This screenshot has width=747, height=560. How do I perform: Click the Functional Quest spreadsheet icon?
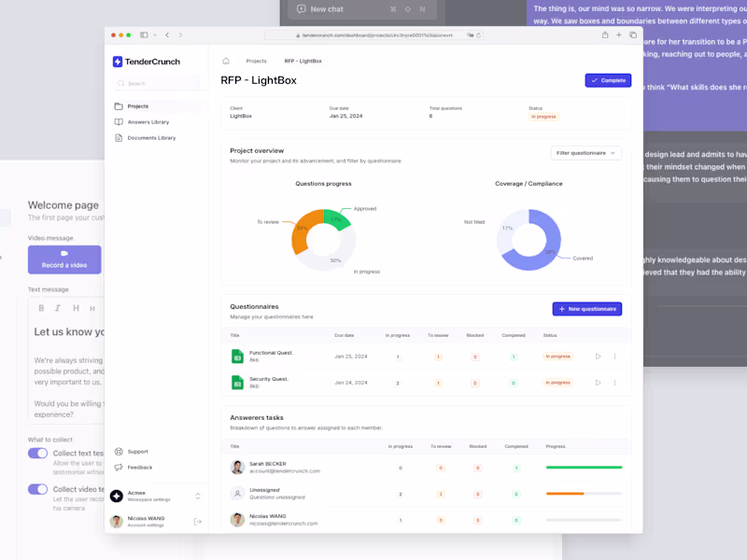(237, 356)
